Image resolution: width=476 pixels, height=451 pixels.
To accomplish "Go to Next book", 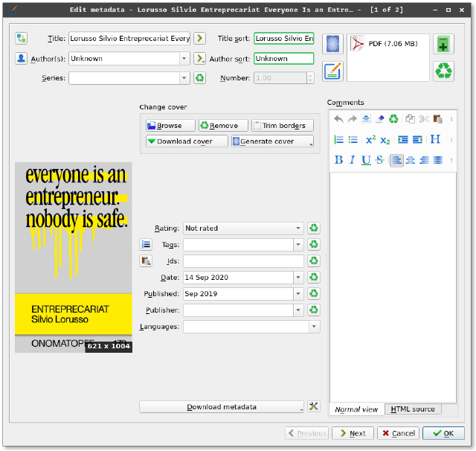I will 353,433.
